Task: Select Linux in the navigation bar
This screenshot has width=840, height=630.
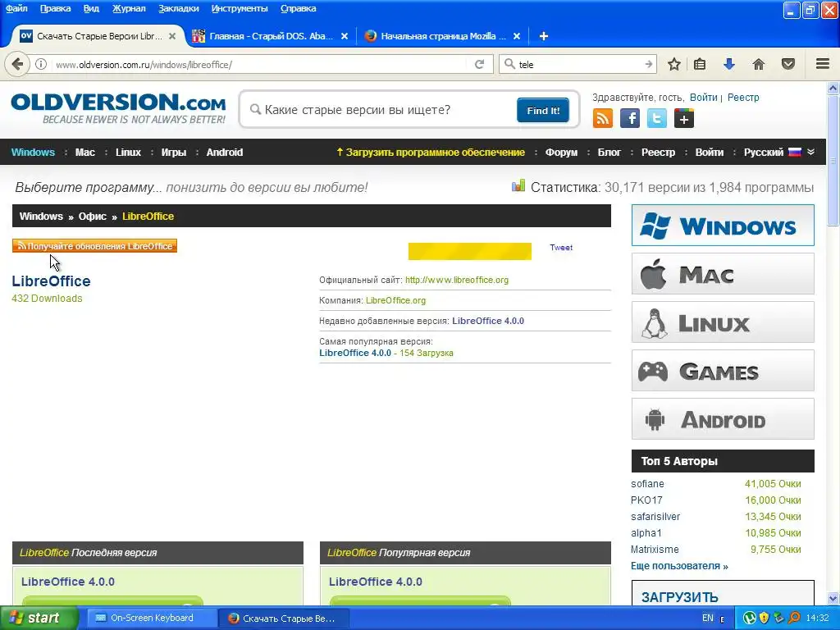Action: point(128,152)
